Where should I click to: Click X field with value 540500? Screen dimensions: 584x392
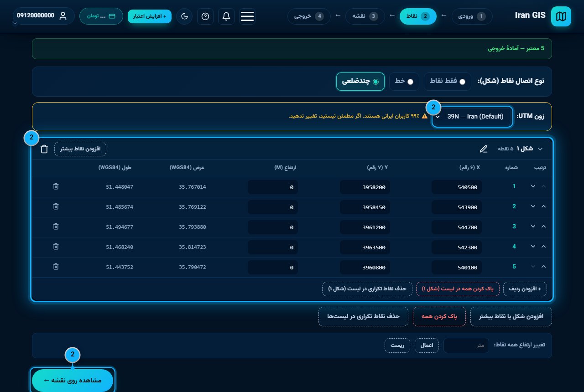(457, 187)
